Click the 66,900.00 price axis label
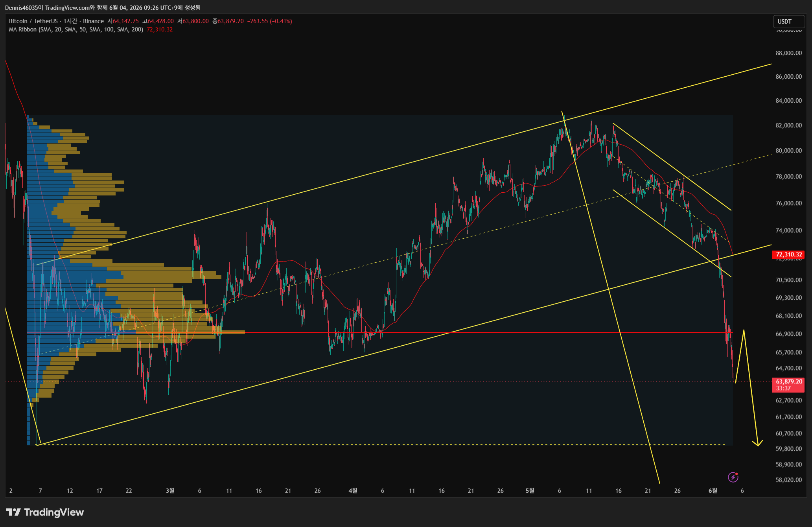This screenshot has width=812, height=527. (x=788, y=334)
